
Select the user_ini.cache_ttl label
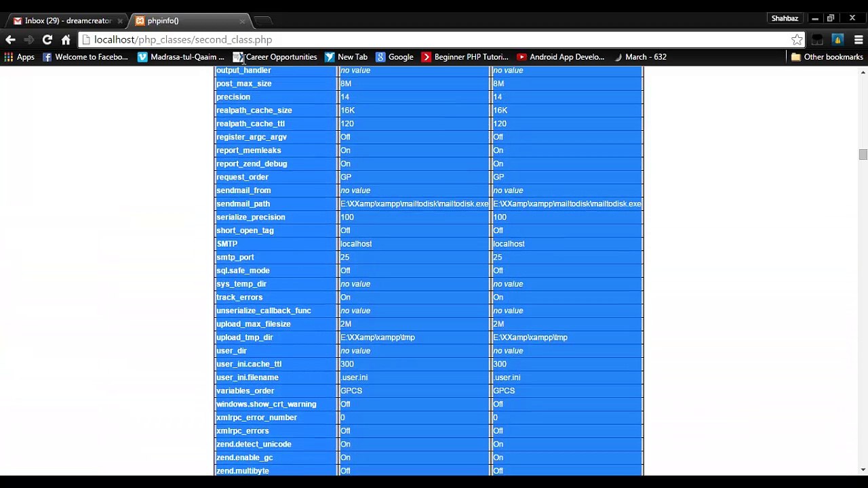click(x=249, y=364)
